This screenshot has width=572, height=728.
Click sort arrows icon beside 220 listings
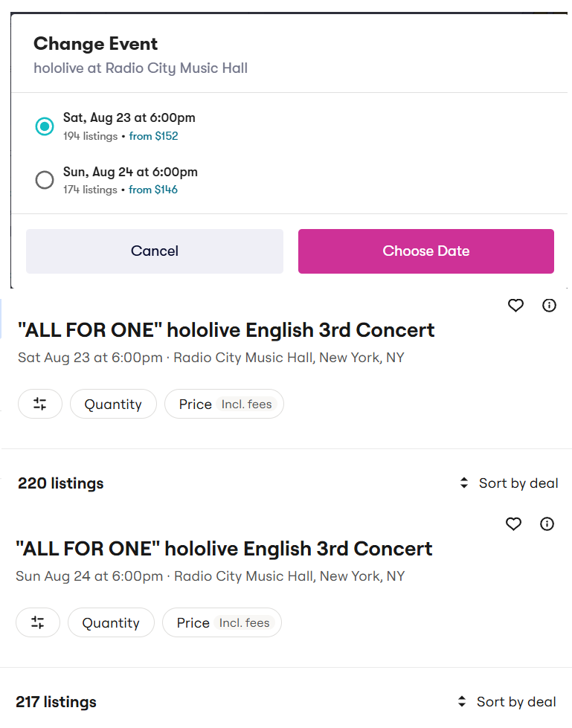point(464,483)
